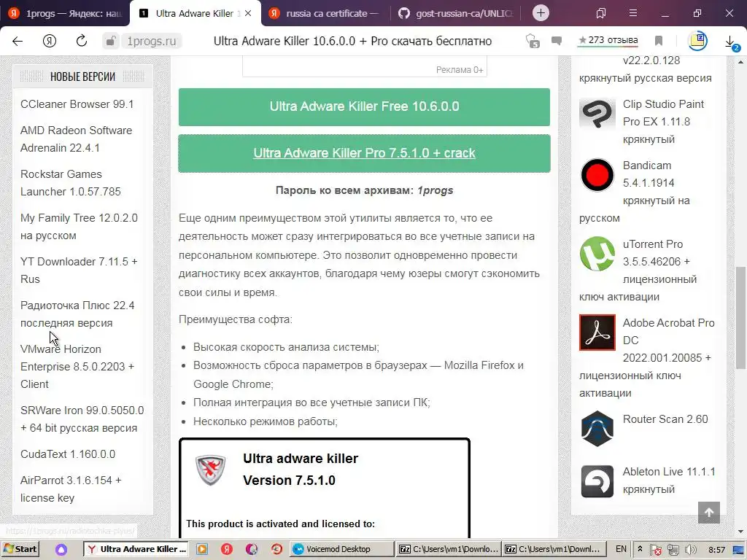Click the page vertical scrollbar thumb
The width and height of the screenshot is (747, 560).
click(x=741, y=318)
